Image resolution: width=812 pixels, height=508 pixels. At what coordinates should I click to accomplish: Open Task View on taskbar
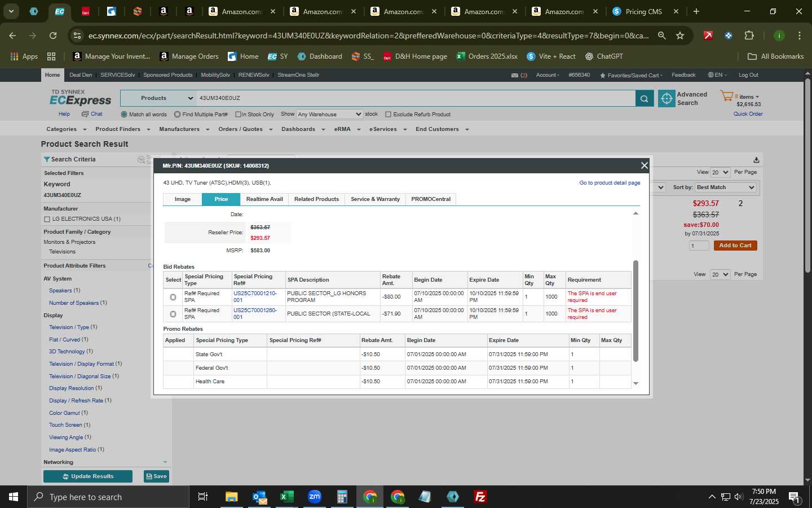(203, 497)
